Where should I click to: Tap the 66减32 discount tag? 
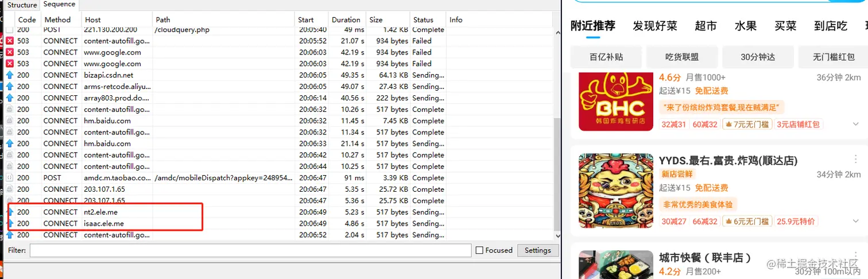[705, 222]
